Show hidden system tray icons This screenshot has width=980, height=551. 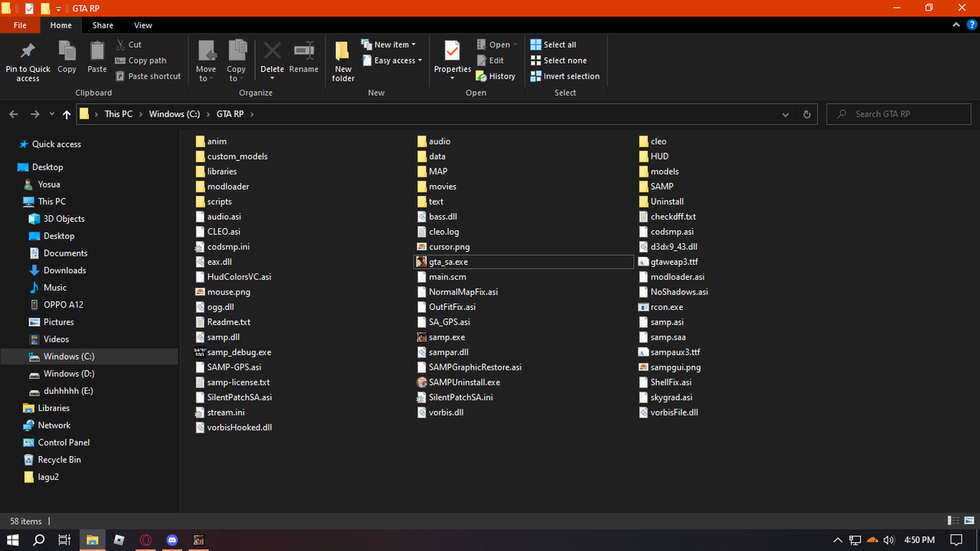[x=838, y=540]
